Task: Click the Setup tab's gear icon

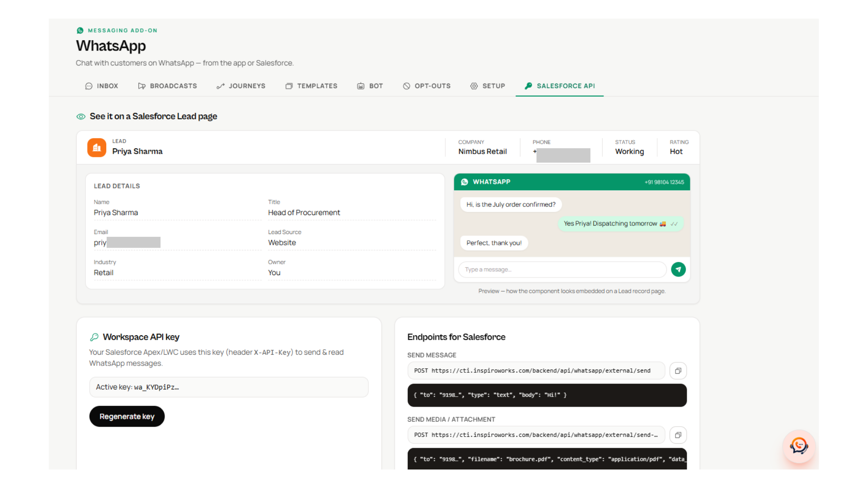Action: pos(474,86)
